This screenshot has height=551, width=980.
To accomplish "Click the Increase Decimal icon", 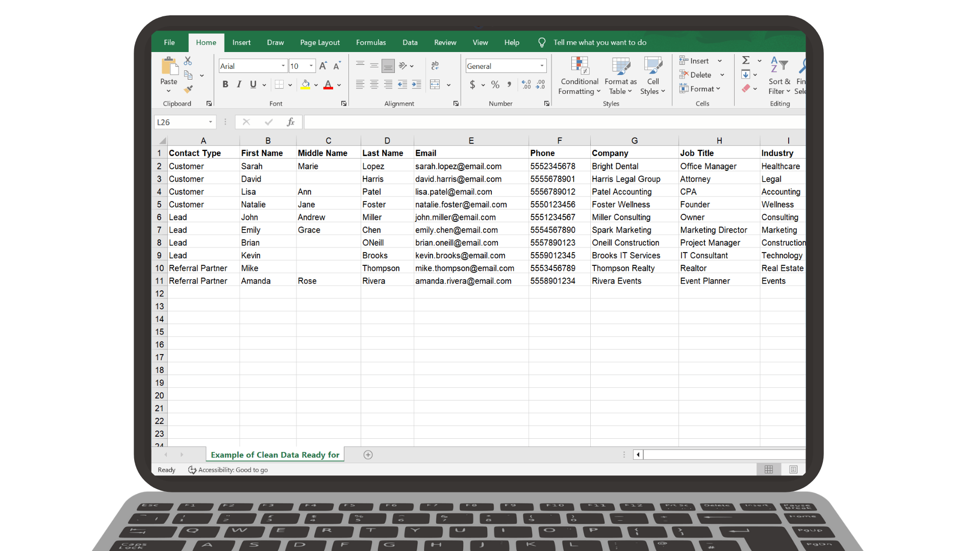I will (x=526, y=85).
